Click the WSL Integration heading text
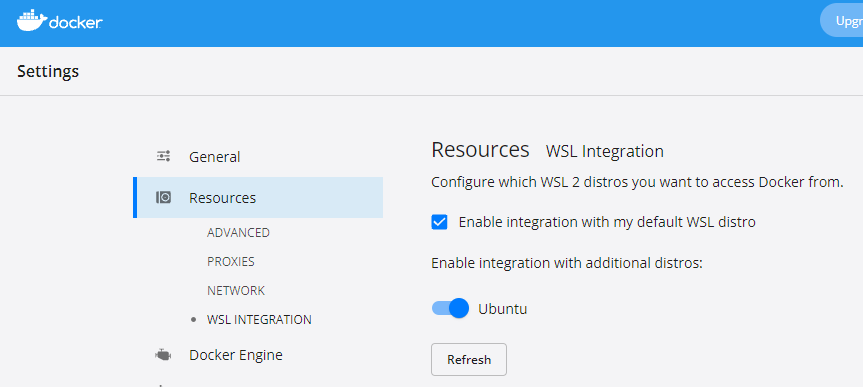 pyautogui.click(x=605, y=151)
